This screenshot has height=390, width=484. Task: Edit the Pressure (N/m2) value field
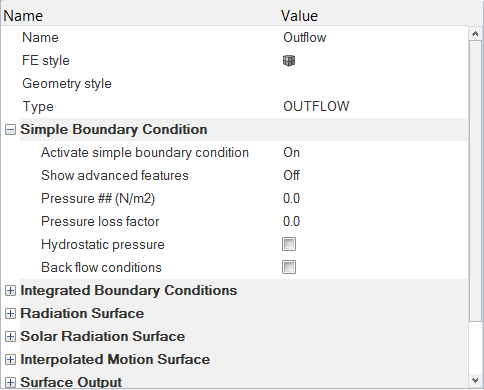pyautogui.click(x=374, y=199)
